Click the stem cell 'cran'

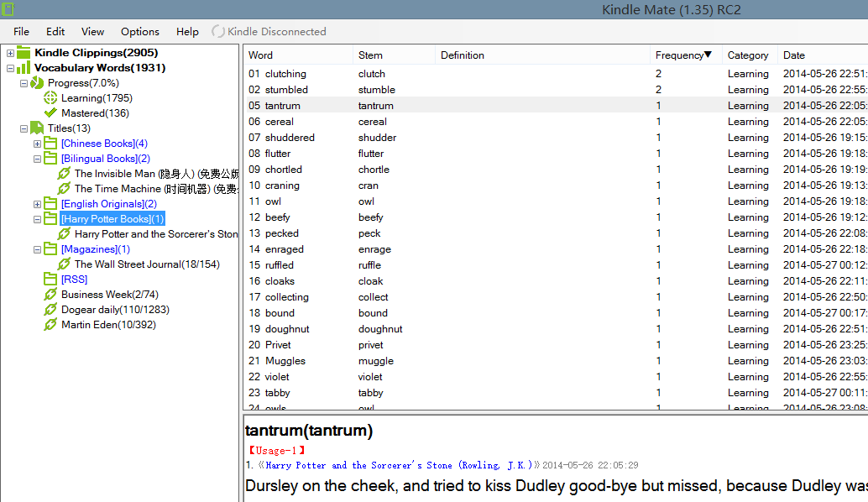pyautogui.click(x=369, y=186)
